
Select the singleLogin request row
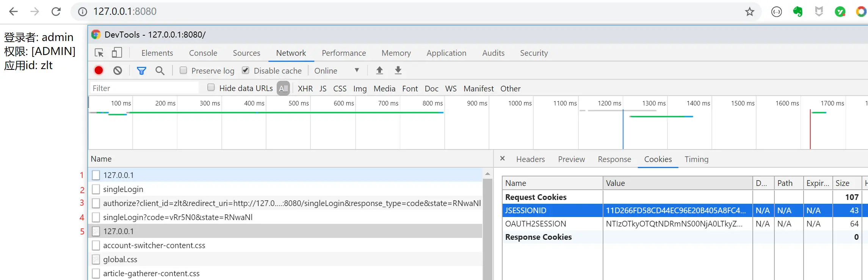[285, 189]
